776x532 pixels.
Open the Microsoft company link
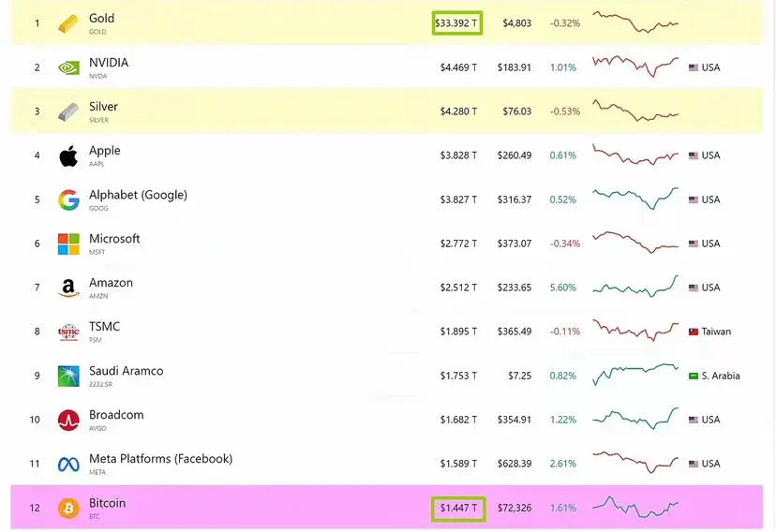coord(114,239)
